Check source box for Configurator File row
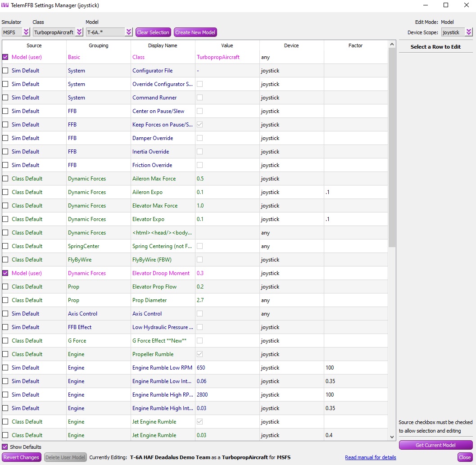The width and height of the screenshot is (476, 465). pos(5,70)
